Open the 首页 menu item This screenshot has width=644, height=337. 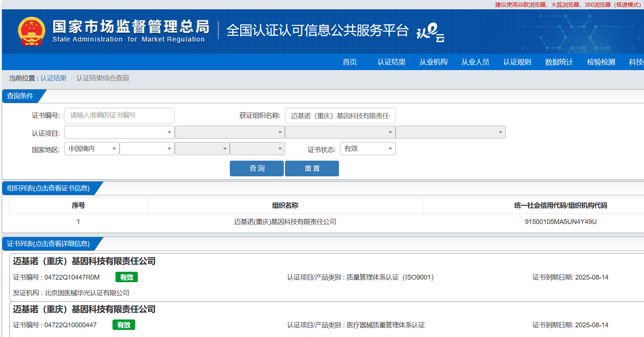[x=350, y=62]
